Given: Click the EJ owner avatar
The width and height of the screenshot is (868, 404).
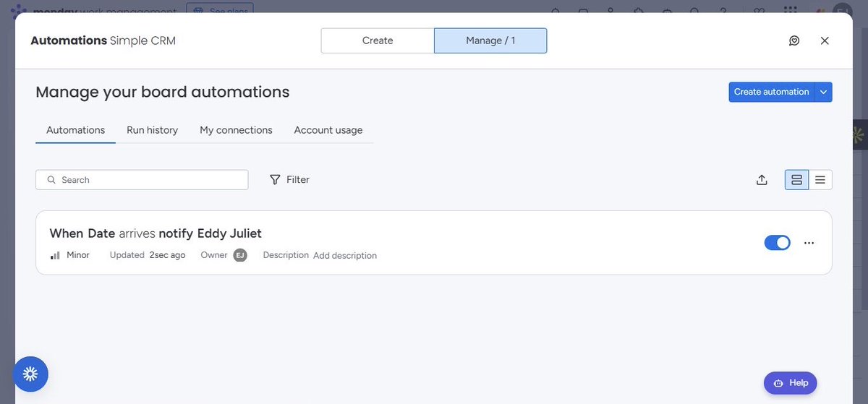Looking at the screenshot, I should pos(240,255).
